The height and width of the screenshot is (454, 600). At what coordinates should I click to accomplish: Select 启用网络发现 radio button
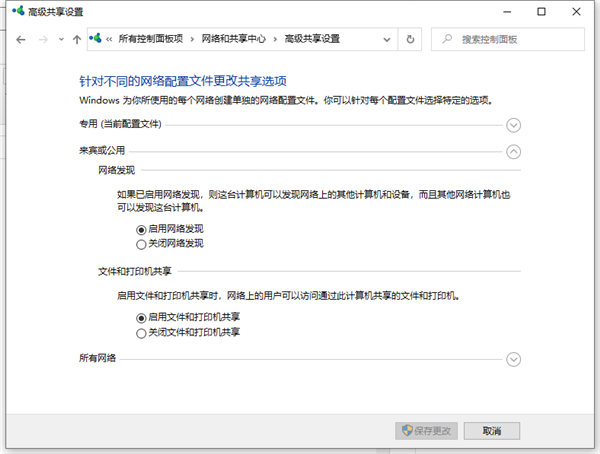tap(141, 229)
